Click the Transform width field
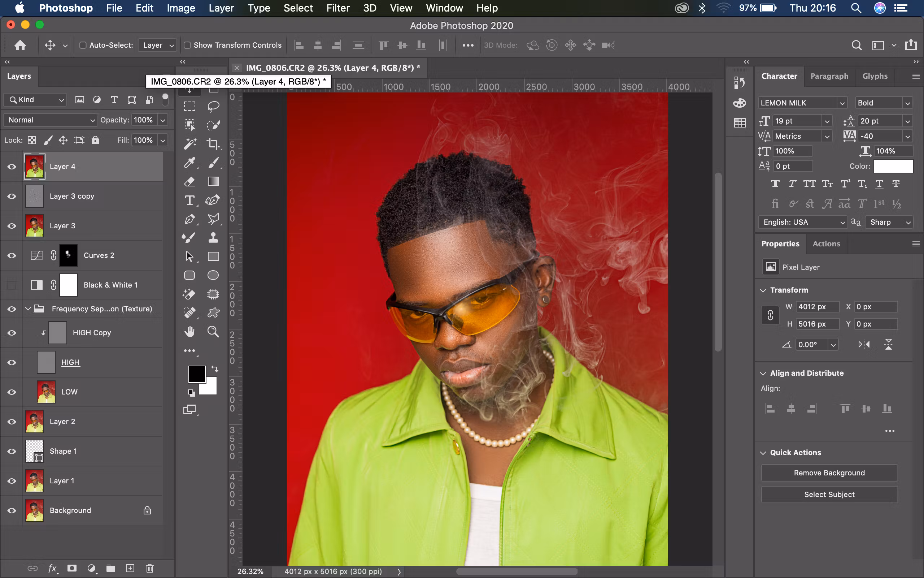Image resolution: width=924 pixels, height=578 pixels. 818,307
